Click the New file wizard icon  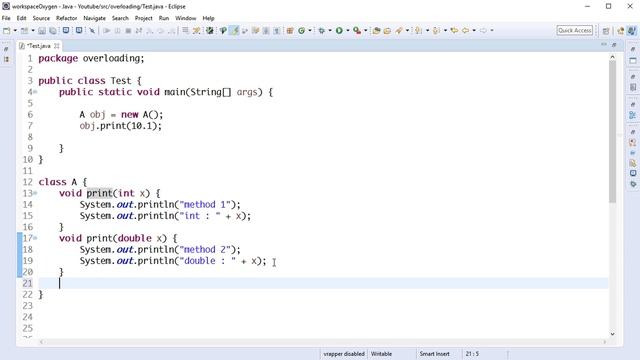pos(7,31)
